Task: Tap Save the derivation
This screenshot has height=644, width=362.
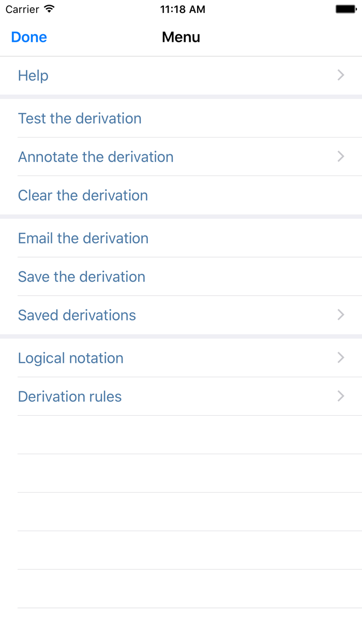Action: (x=82, y=276)
